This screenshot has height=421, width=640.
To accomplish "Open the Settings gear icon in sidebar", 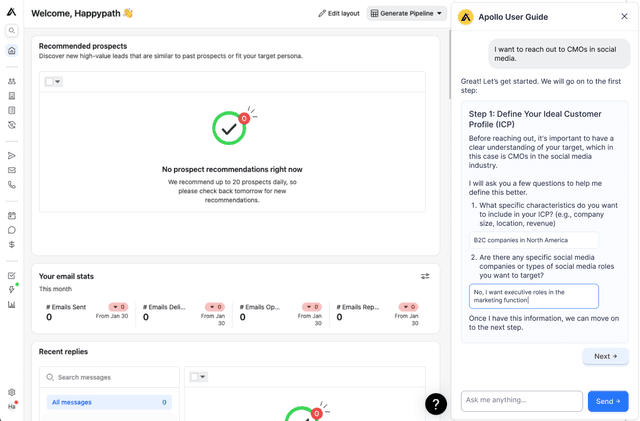I will 11,392.
